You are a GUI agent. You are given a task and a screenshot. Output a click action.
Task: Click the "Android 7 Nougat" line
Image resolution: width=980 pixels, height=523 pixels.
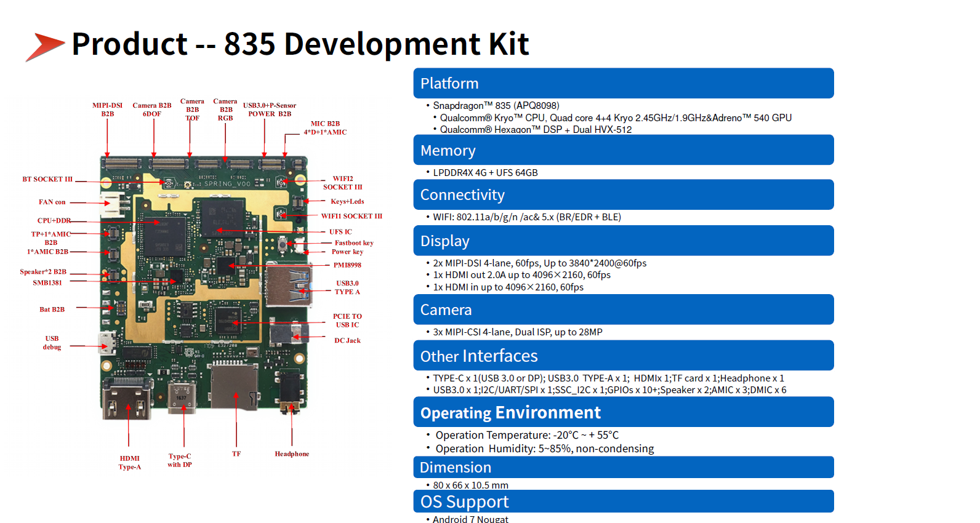470,519
